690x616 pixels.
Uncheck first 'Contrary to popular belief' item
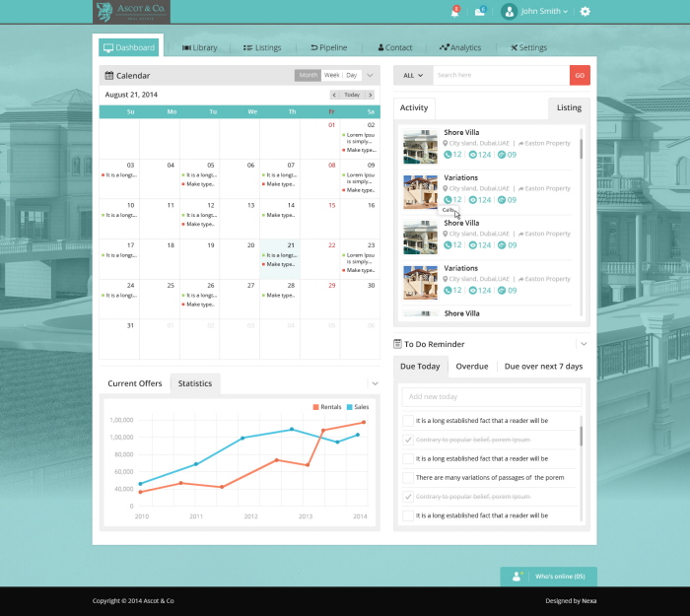(x=408, y=440)
